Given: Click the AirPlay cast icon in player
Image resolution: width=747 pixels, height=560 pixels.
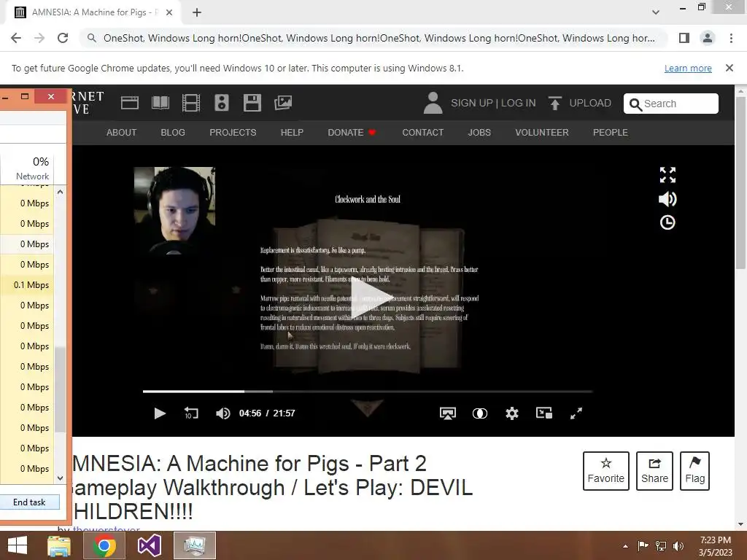Looking at the screenshot, I should tap(447, 413).
